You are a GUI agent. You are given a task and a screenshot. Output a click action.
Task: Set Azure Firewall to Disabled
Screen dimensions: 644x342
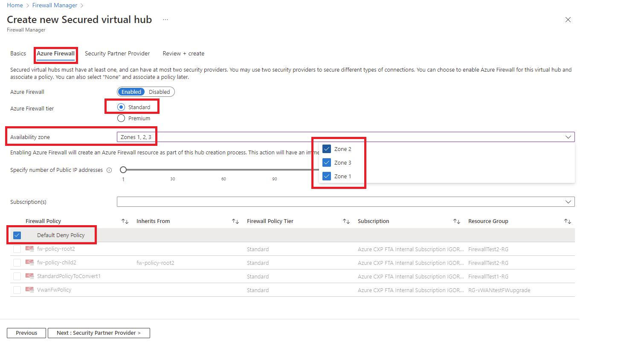pos(160,92)
